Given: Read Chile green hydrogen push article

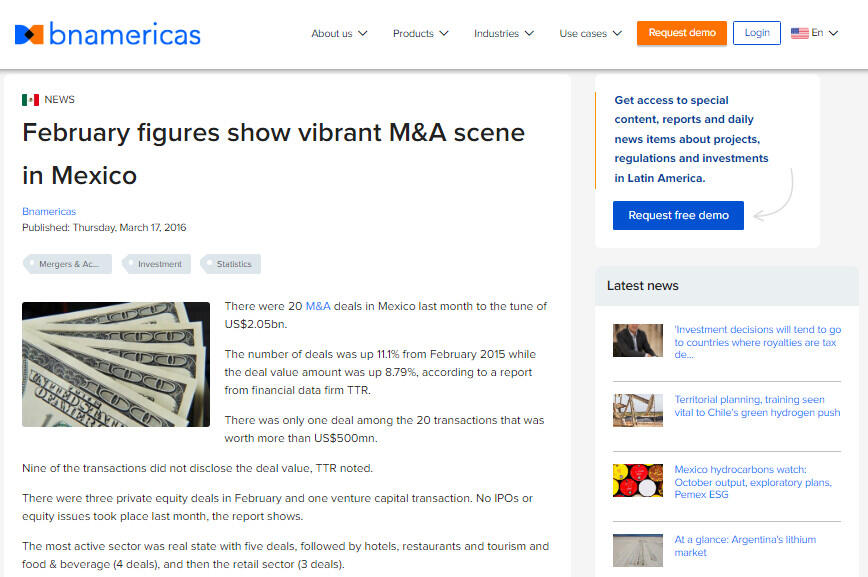Looking at the screenshot, I should point(756,406).
